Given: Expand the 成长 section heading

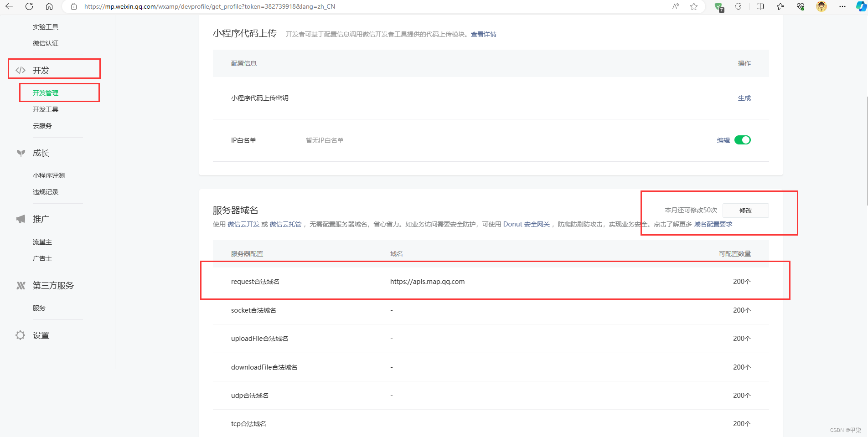Looking at the screenshot, I should click(41, 153).
